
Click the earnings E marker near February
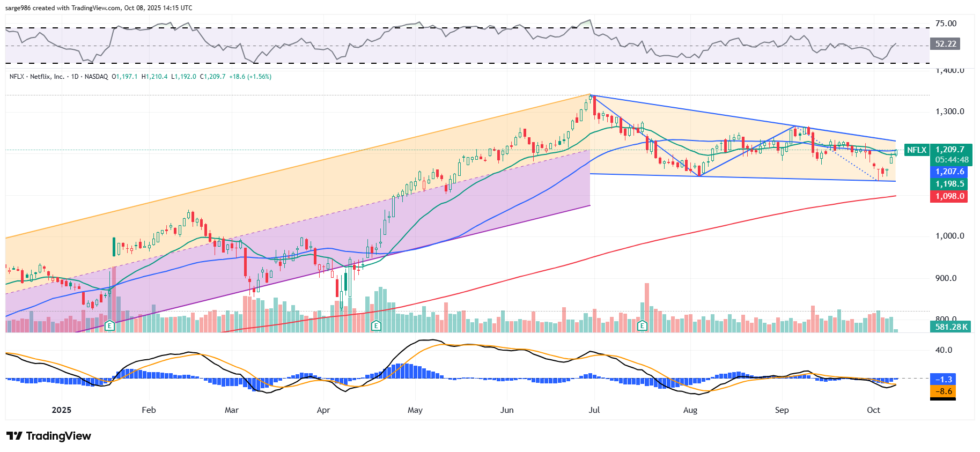[x=109, y=325]
